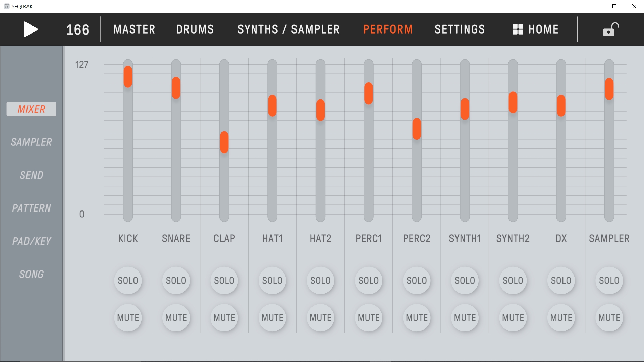
Task: Open the SYNTHS / SAMPLER tab
Action: (x=288, y=29)
